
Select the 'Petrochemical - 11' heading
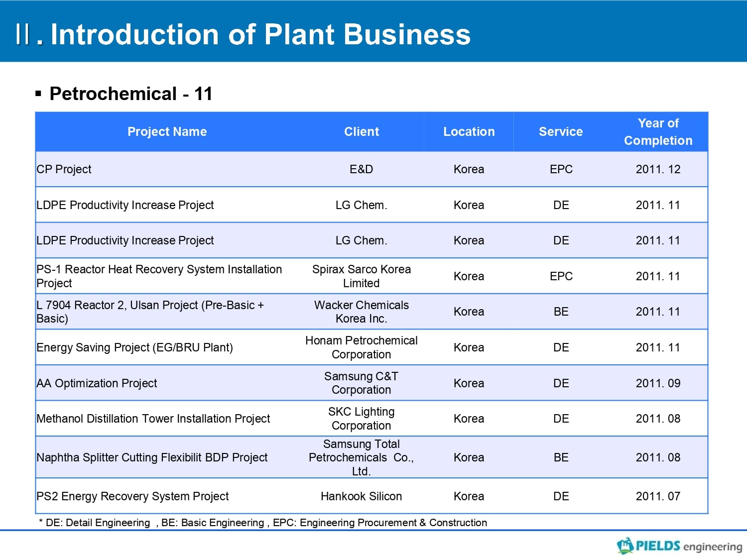130,94
